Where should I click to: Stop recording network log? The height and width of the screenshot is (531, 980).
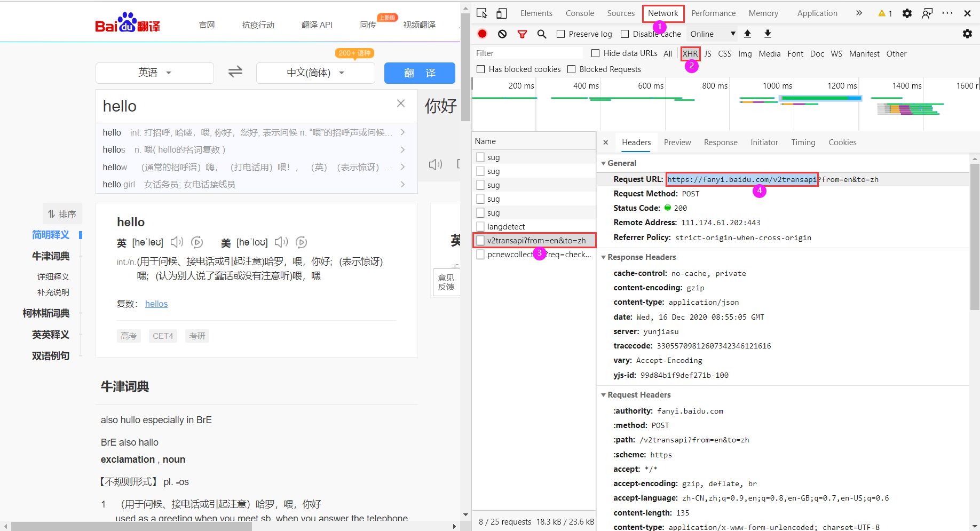click(483, 34)
